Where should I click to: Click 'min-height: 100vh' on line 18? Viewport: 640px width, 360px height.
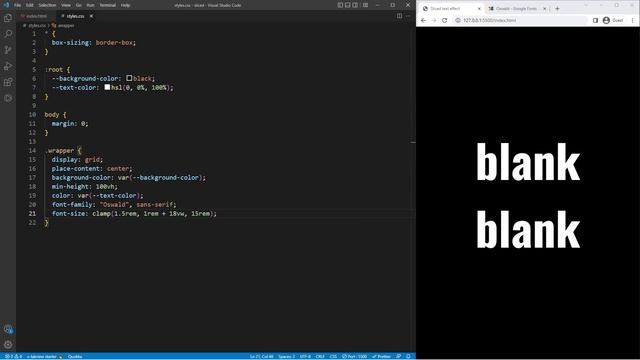(x=84, y=187)
